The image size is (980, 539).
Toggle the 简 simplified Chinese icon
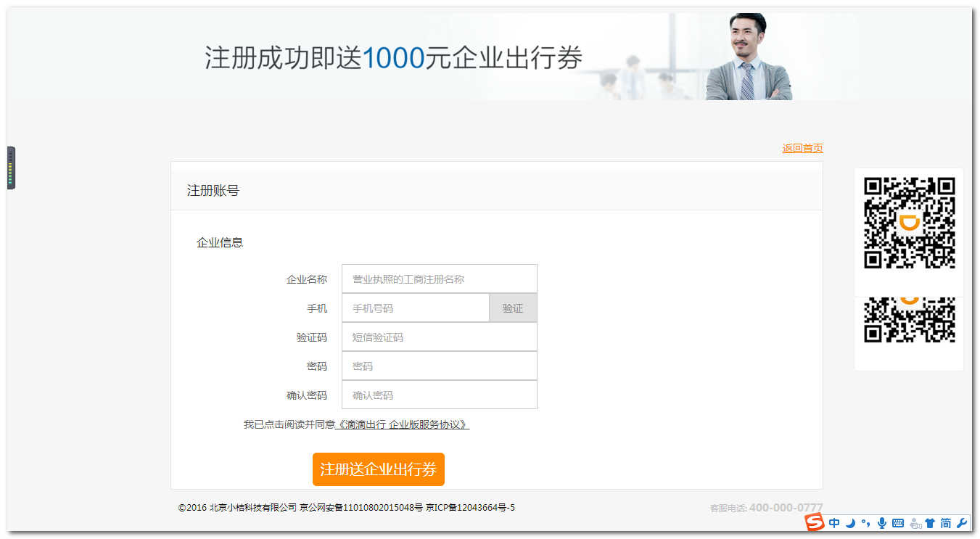[946, 523]
